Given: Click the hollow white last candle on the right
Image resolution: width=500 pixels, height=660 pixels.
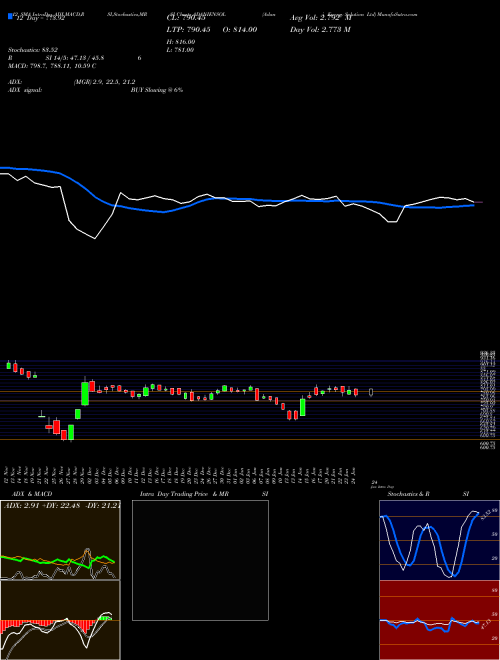Looking at the screenshot, I should coord(371,392).
